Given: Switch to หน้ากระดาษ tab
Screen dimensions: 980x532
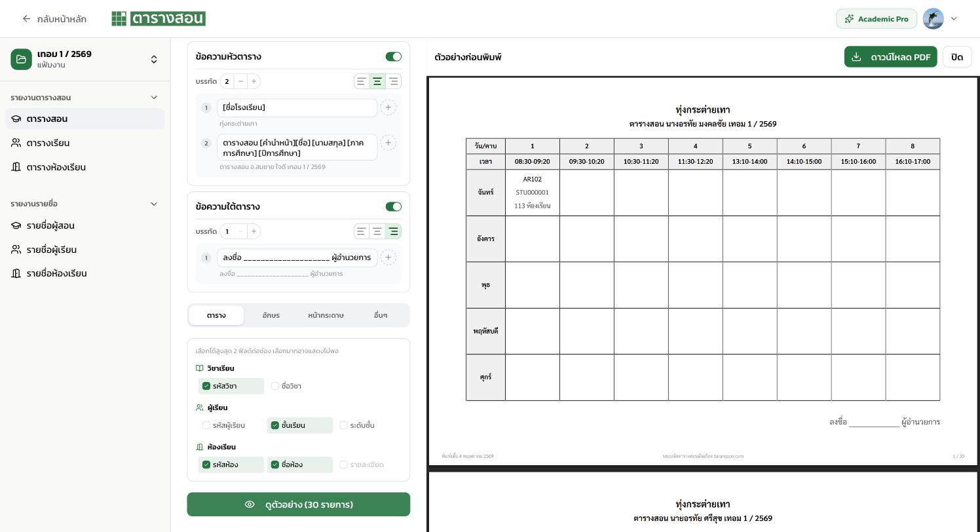Looking at the screenshot, I should coord(326,315).
